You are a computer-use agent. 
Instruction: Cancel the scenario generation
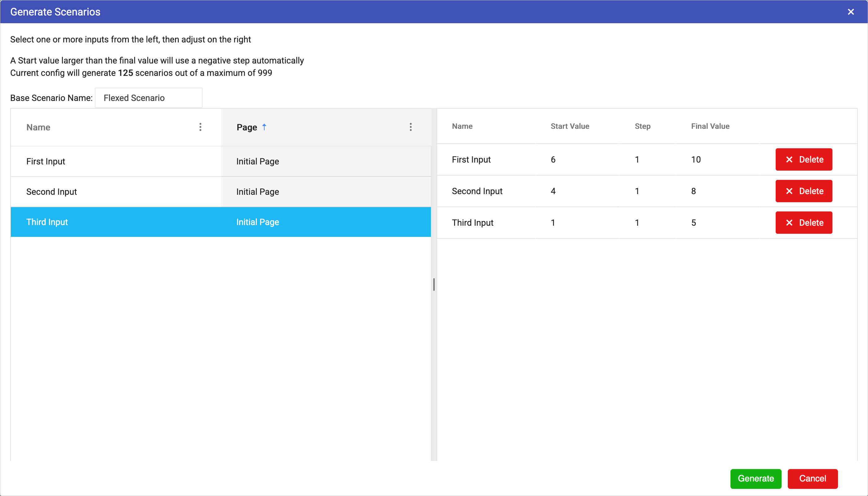(813, 479)
